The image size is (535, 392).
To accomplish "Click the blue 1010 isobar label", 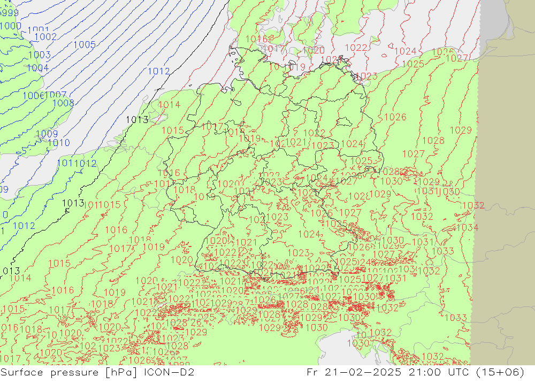I will click(59, 143).
